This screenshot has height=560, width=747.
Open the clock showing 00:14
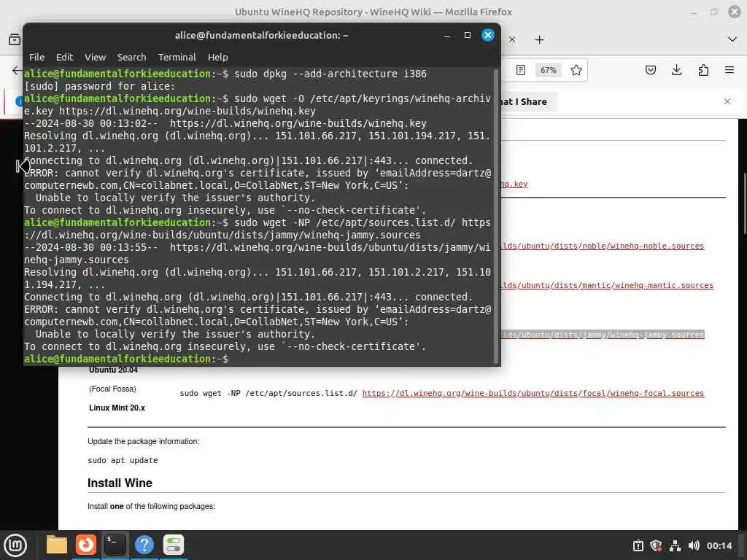tap(719, 545)
